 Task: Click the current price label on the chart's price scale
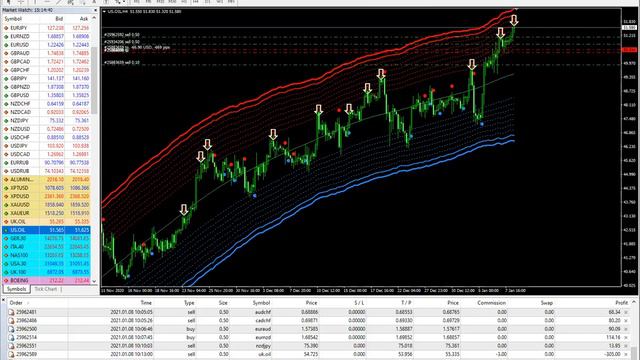click(x=629, y=28)
